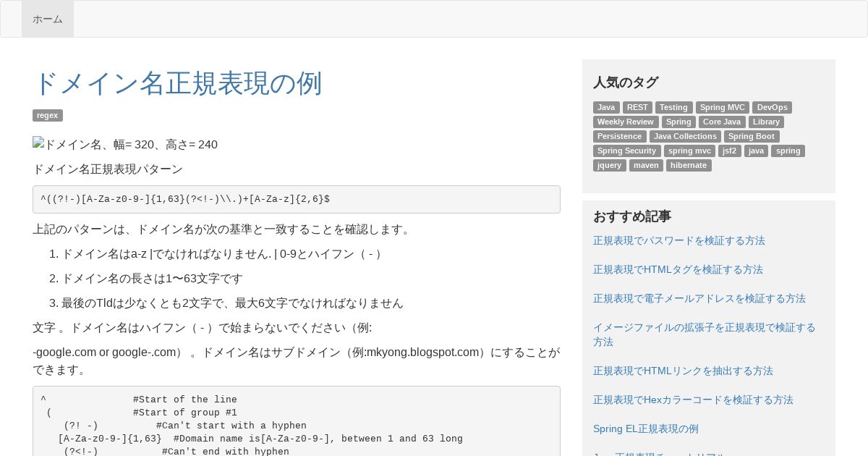Open 正規表現でHTMLリンクを抽出する方法 link

coord(683,371)
